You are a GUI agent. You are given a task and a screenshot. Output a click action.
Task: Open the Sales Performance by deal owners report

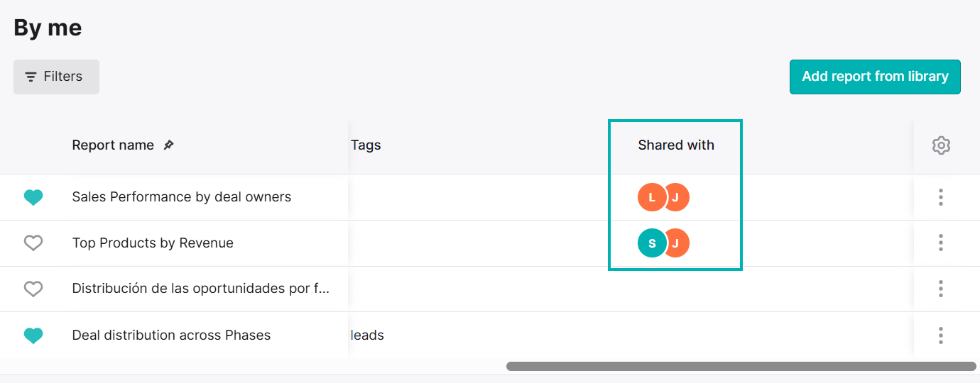(x=182, y=197)
